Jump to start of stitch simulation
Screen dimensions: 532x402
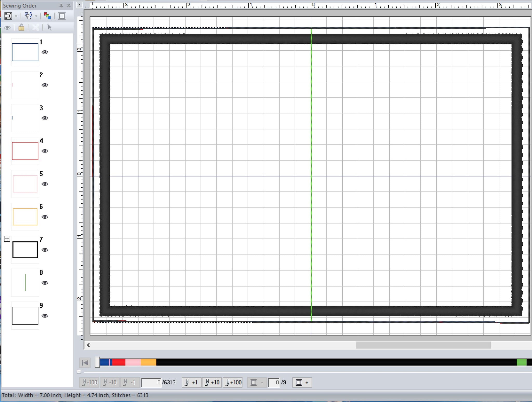[85, 363]
